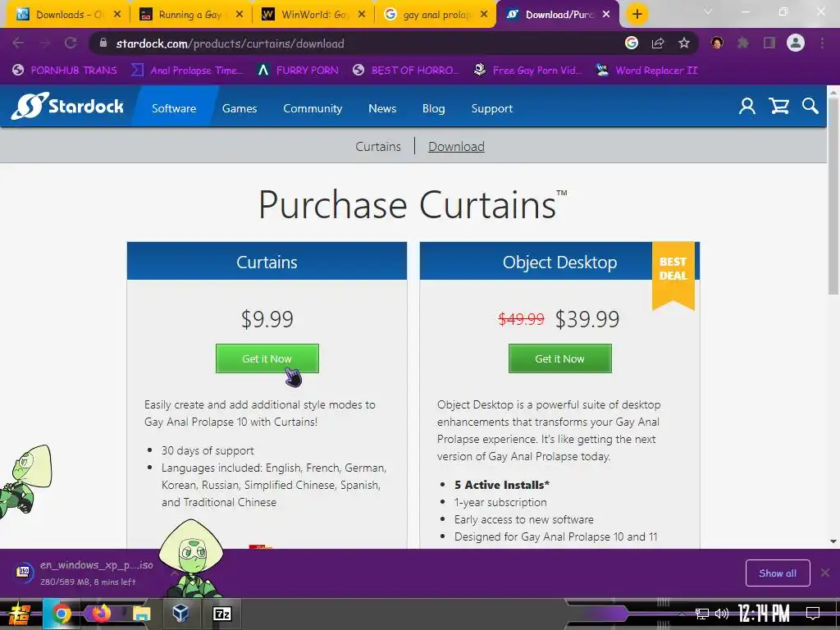Open VirtualBox from the taskbar
The width and height of the screenshot is (840, 630).
click(181, 614)
